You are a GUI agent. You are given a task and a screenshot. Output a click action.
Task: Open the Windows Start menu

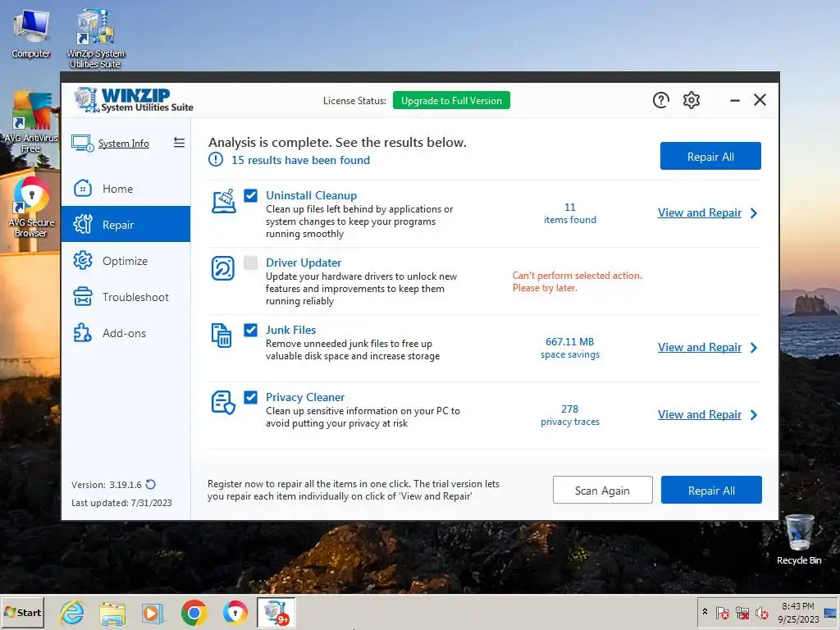tap(22, 612)
